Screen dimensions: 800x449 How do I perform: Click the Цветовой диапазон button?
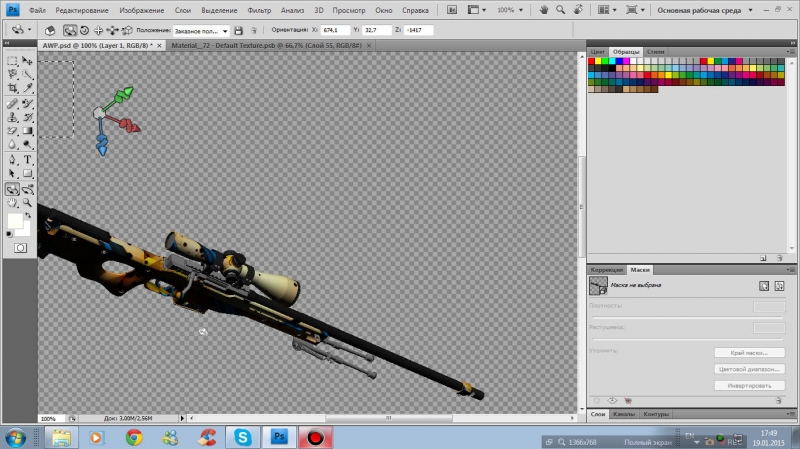coord(749,369)
